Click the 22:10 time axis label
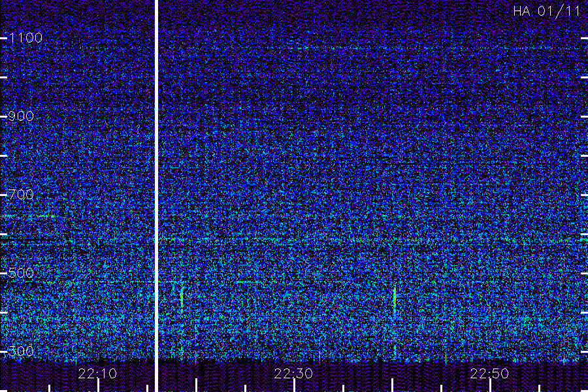The width and height of the screenshot is (588, 392). 97,374
